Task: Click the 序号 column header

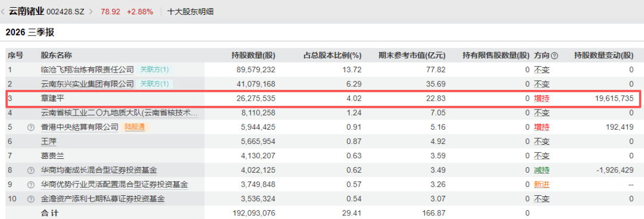Action: [15, 55]
